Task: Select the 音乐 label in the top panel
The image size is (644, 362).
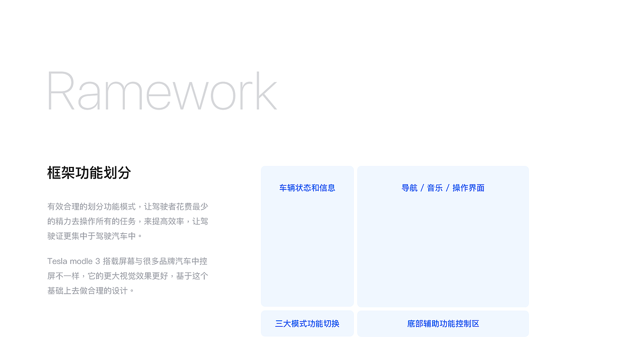Action: [x=435, y=188]
